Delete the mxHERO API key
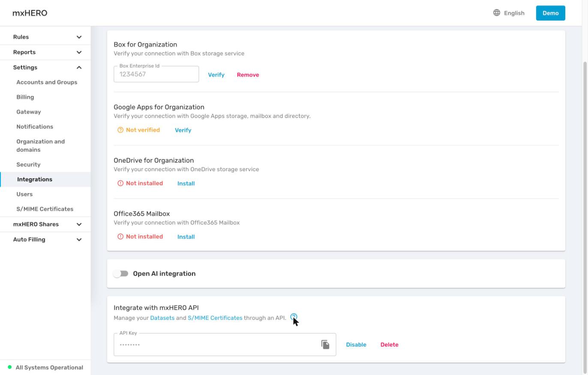This screenshot has height=375, width=588. point(389,345)
